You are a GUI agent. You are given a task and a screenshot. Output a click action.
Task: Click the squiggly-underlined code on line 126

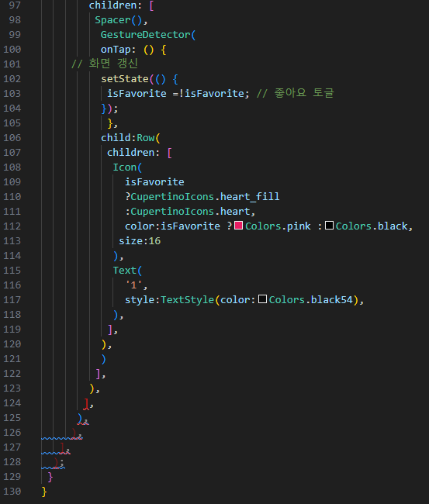tap(77, 434)
